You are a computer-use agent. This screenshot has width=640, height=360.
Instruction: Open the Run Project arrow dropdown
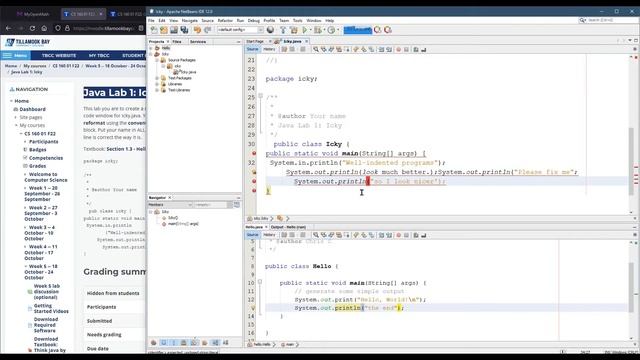pos(310,30)
